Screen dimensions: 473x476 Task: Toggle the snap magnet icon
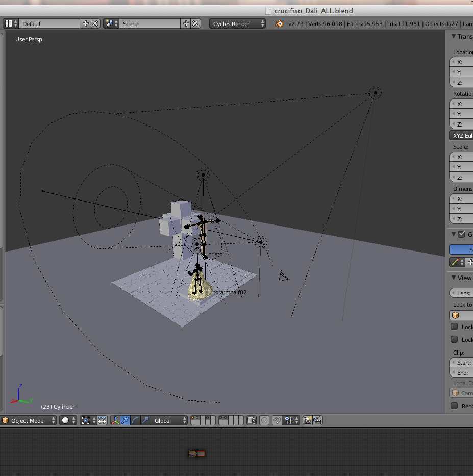[x=277, y=421]
